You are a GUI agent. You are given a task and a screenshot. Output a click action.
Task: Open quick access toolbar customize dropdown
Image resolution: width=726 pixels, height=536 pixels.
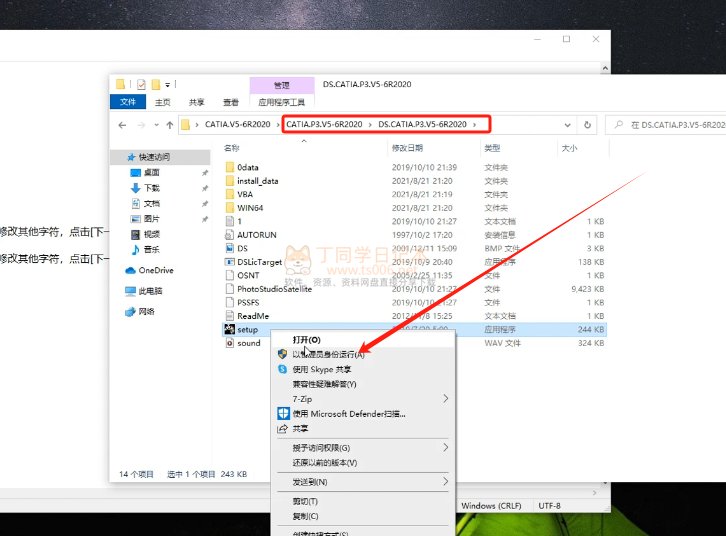click(x=168, y=85)
